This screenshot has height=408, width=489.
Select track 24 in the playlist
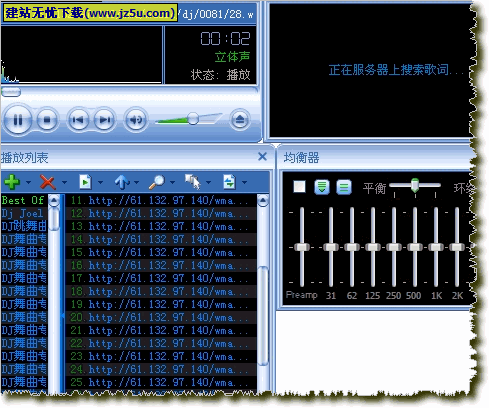point(161,369)
